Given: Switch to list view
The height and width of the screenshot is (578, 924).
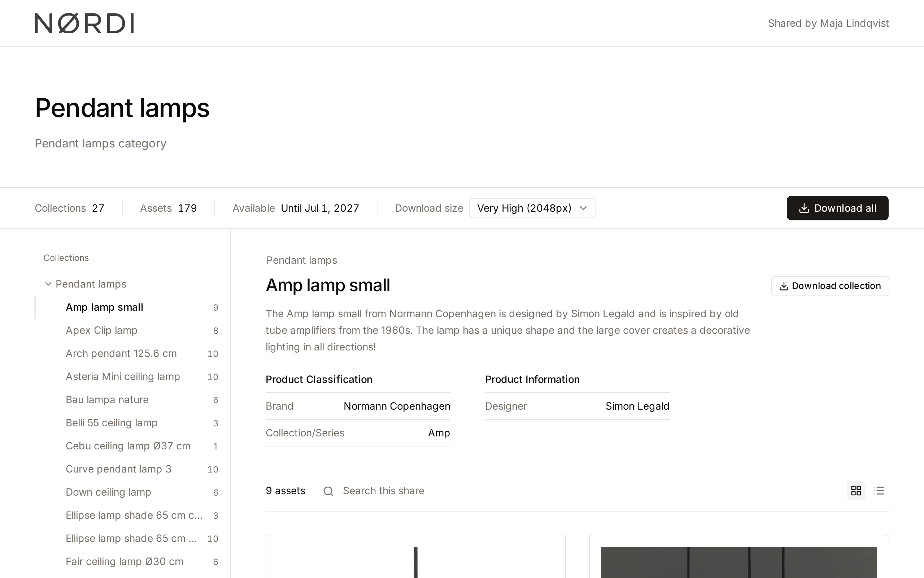Looking at the screenshot, I should 879,491.
